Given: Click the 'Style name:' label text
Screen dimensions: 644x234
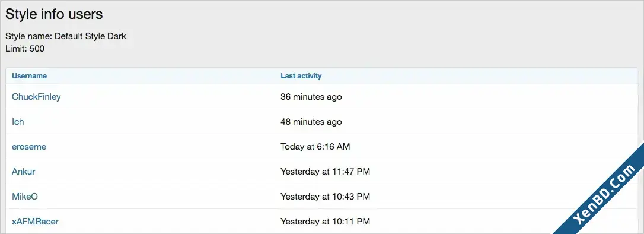Looking at the screenshot, I should pyautogui.click(x=28, y=36).
